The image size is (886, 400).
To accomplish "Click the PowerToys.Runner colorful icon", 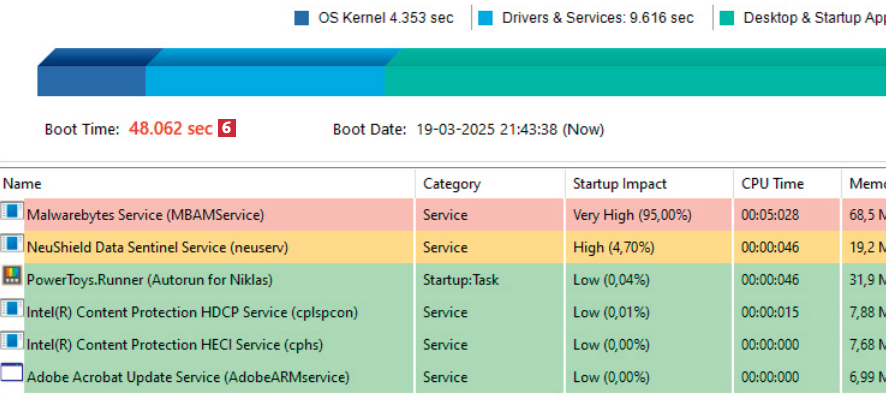I will (x=12, y=279).
